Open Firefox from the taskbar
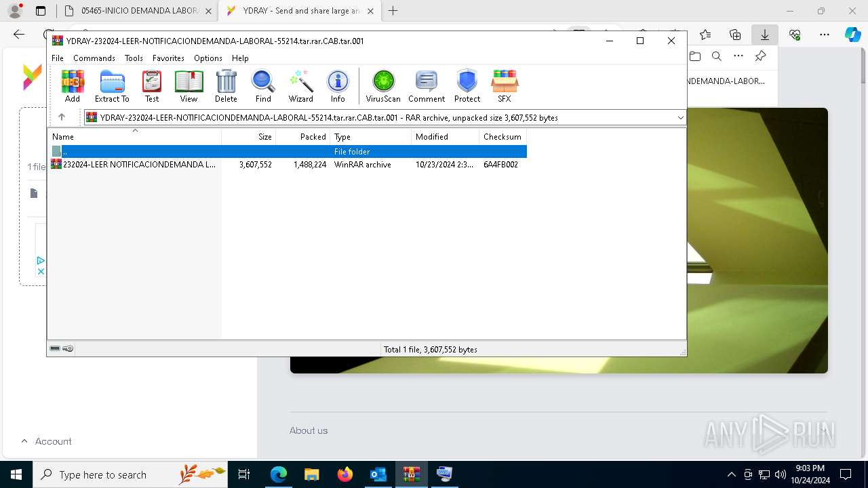The image size is (868, 488). pos(345,474)
